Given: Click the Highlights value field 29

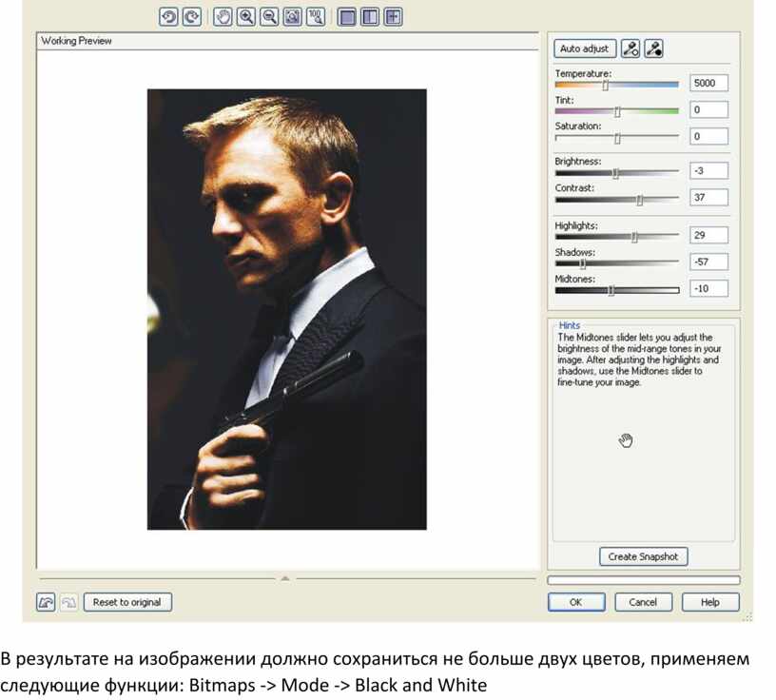Looking at the screenshot, I should pyautogui.click(x=709, y=235).
